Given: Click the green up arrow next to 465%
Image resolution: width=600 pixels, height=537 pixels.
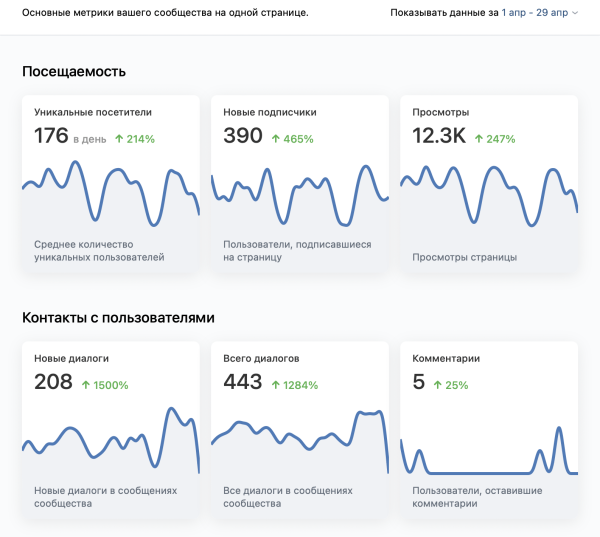Looking at the screenshot, I should 279,139.
